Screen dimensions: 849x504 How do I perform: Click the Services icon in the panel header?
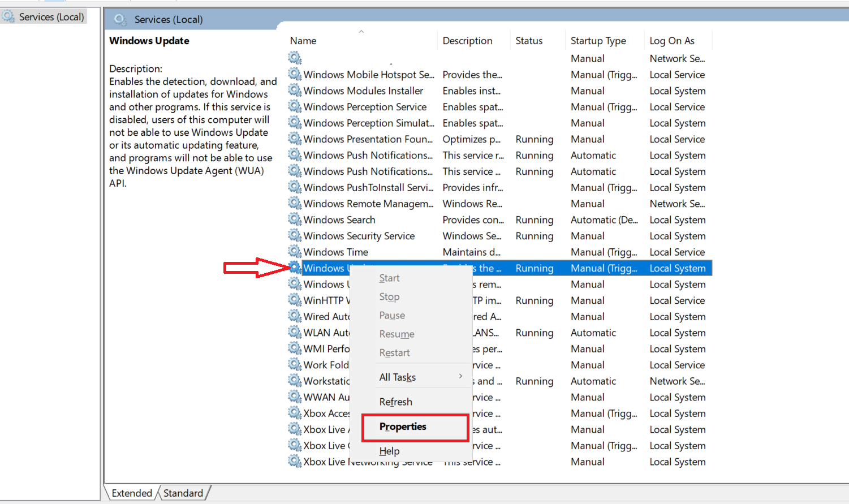point(120,19)
